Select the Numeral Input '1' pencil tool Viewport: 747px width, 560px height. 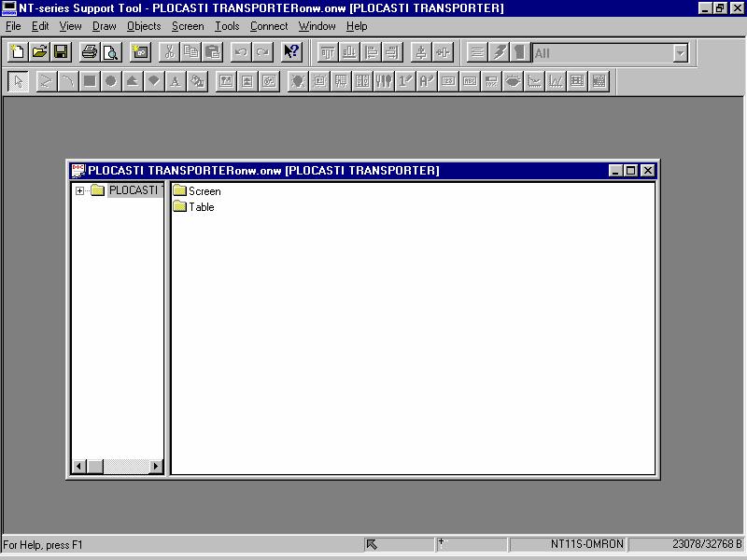point(405,81)
